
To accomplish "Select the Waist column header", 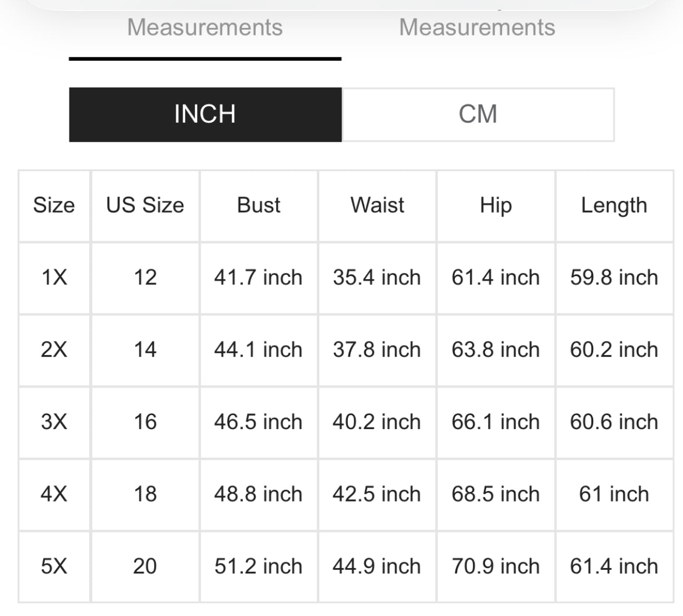I will [x=377, y=206].
